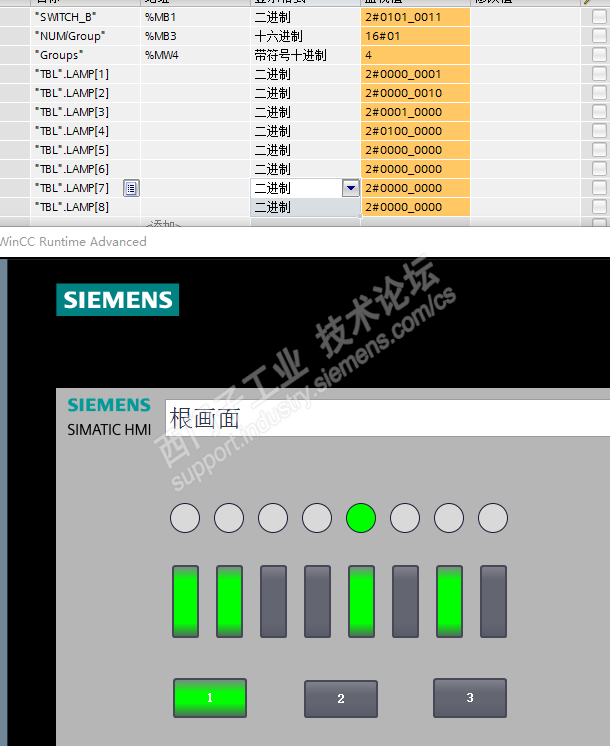Select the "SWITCH_B" tag name cell
This screenshot has height=746, width=610.
click(85, 17)
